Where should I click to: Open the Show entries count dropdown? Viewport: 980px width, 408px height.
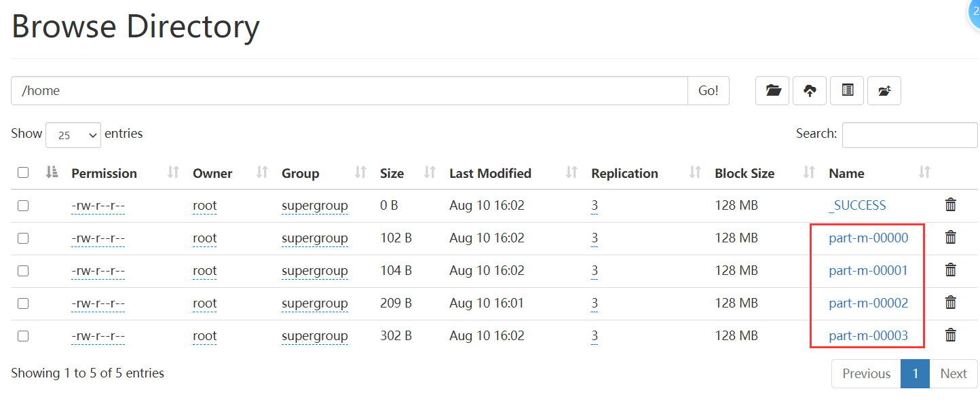click(73, 134)
